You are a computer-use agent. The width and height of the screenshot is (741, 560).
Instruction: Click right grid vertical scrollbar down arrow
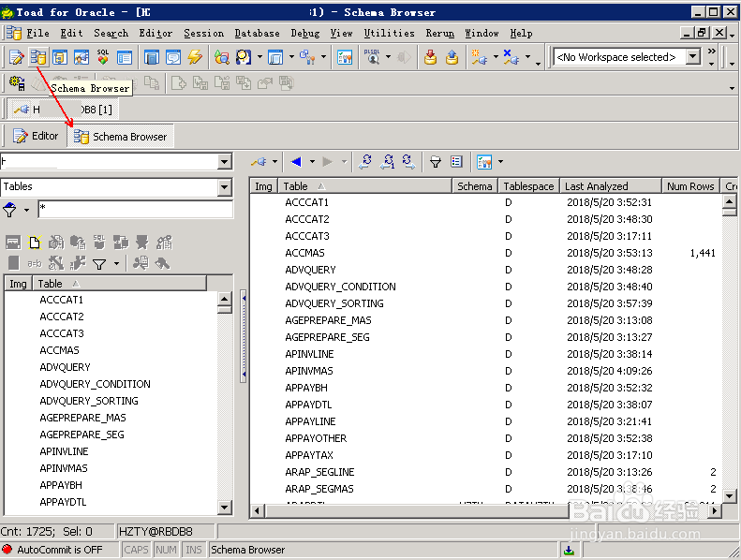729,495
